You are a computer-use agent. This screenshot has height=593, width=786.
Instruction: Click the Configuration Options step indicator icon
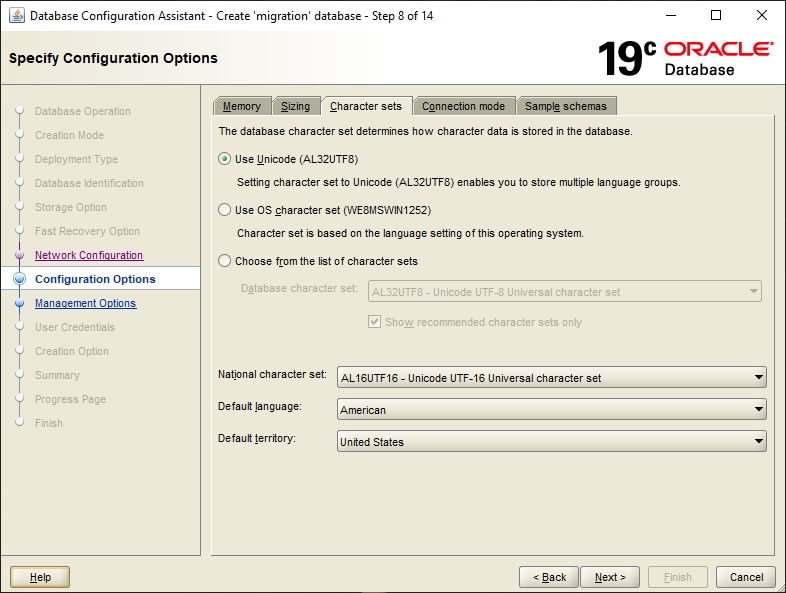[x=19, y=280]
